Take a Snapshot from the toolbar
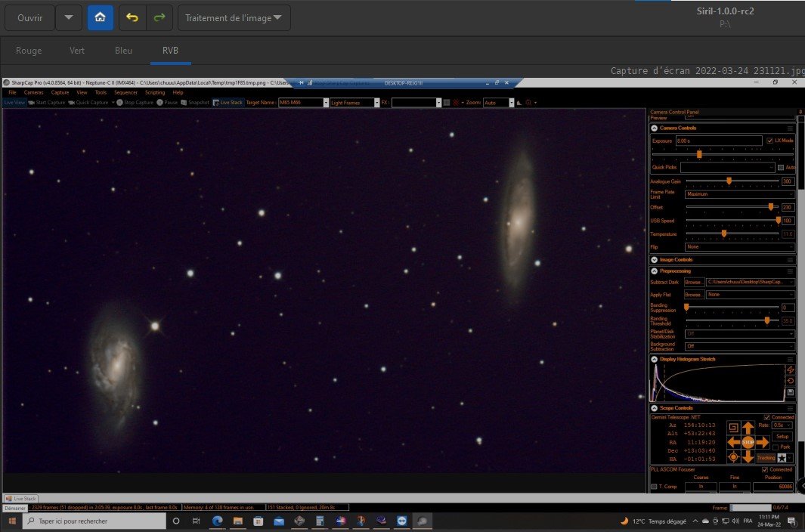This screenshot has width=805, height=532. pos(195,103)
